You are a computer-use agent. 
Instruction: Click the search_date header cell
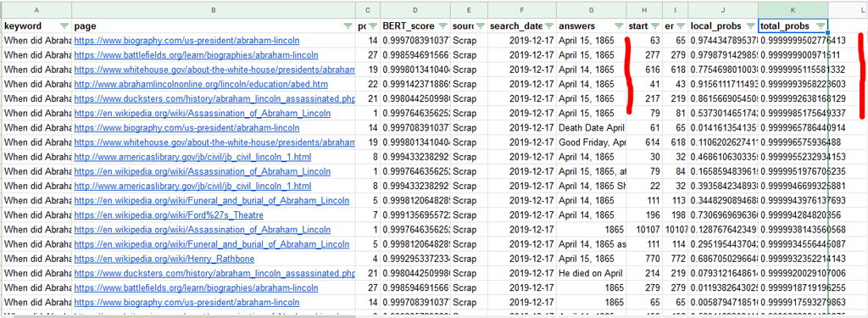pos(522,26)
